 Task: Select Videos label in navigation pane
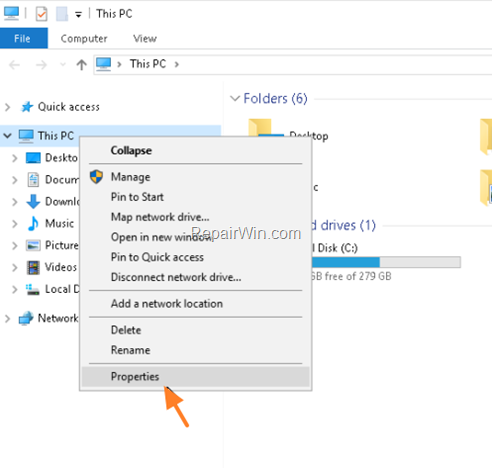[x=61, y=267]
